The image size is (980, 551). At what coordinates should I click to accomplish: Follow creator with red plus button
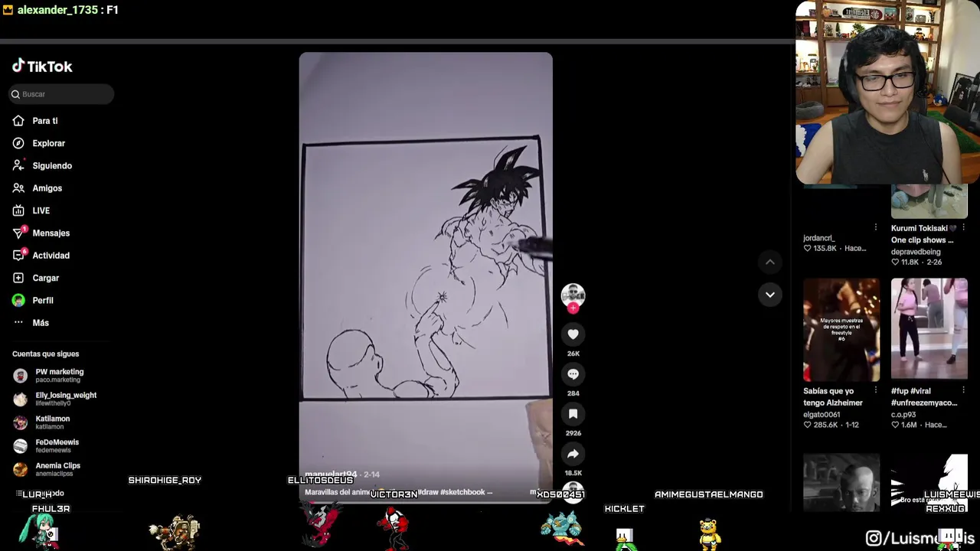tap(573, 308)
